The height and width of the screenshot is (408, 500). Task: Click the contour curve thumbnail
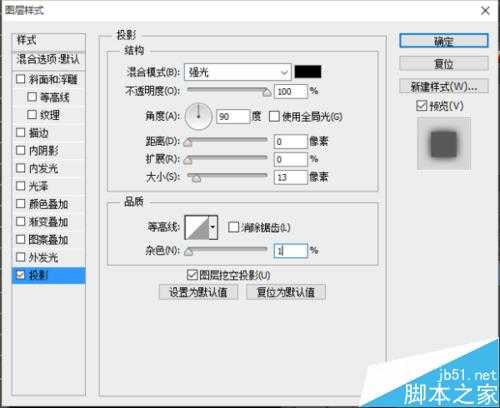197,227
